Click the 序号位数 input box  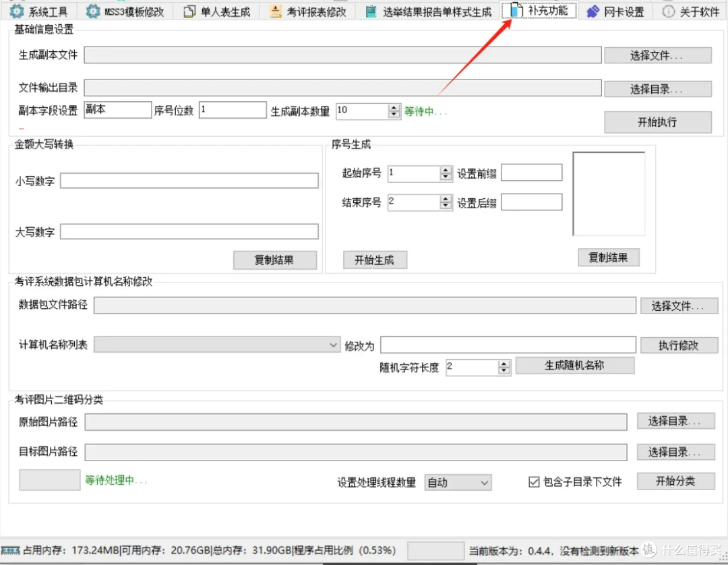pyautogui.click(x=233, y=110)
